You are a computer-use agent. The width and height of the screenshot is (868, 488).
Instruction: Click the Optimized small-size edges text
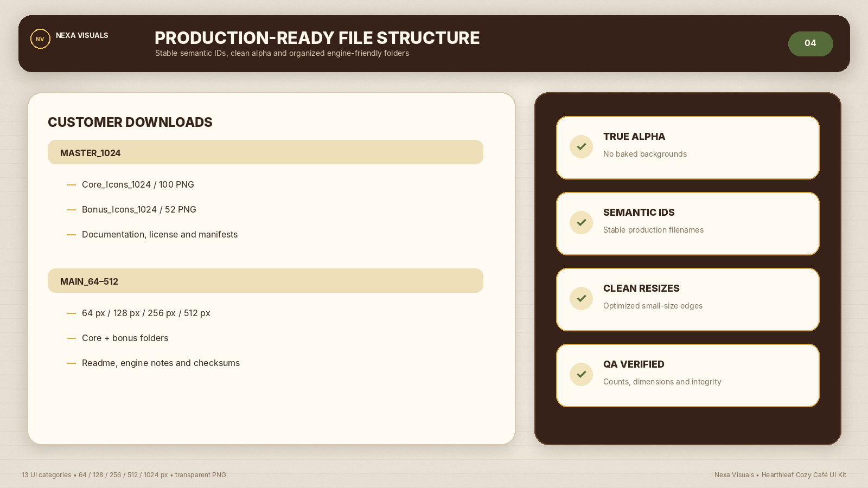tap(653, 306)
